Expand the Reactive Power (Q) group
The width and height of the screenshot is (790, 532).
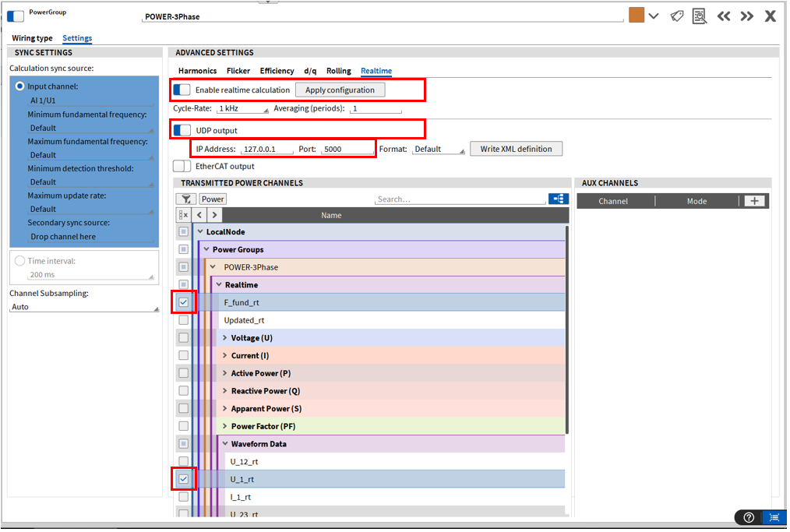225,391
